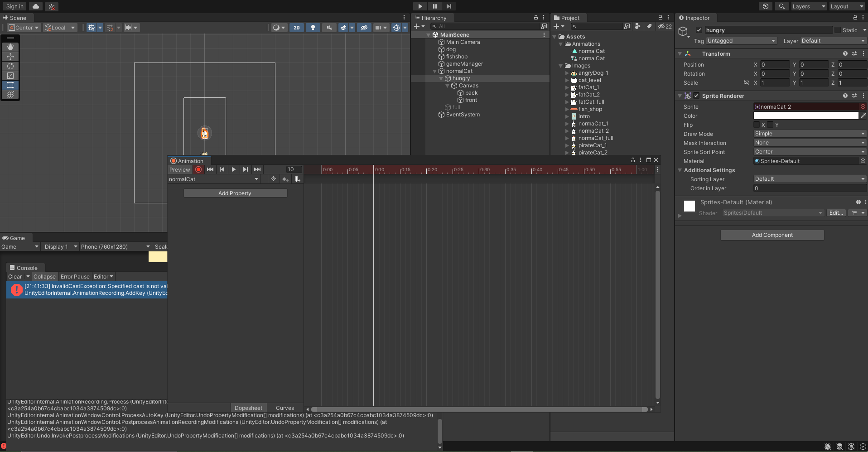
Task: Click the Add Component button
Action: point(772,235)
